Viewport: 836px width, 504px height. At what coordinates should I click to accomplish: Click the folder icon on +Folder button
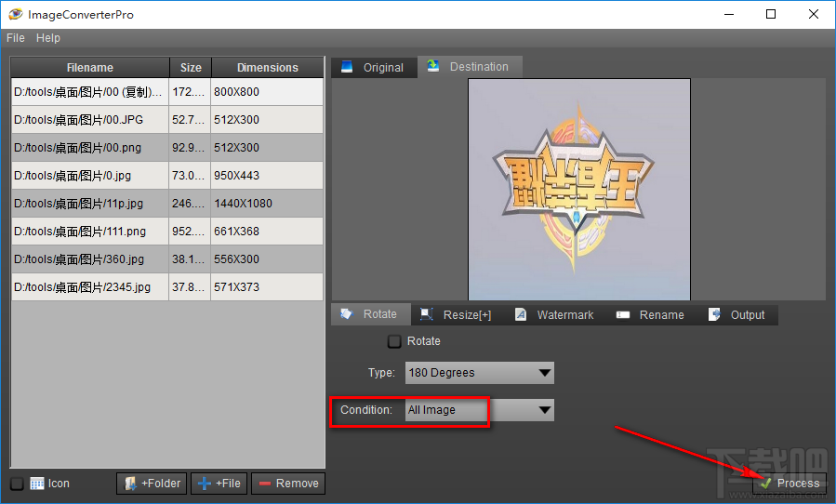point(130,484)
